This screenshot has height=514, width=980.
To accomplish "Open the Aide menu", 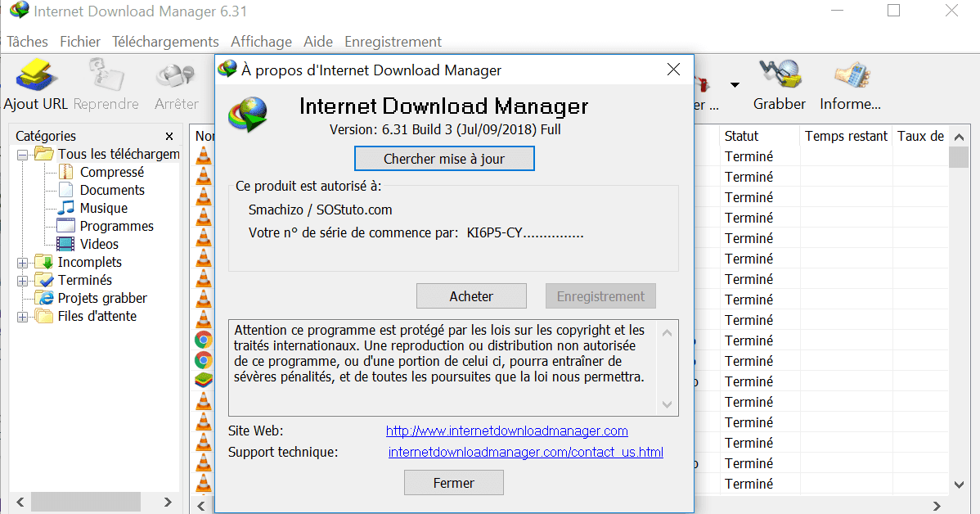I will pos(318,42).
